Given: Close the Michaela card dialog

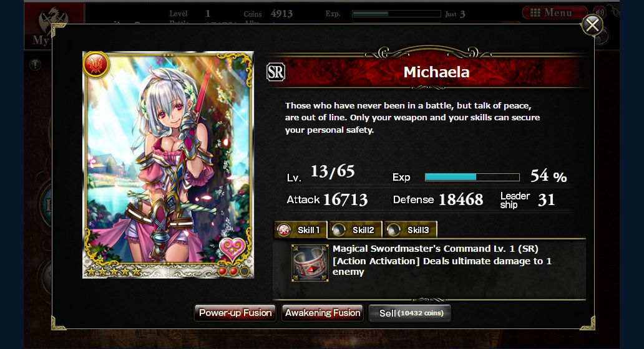Looking at the screenshot, I should click(x=592, y=26).
